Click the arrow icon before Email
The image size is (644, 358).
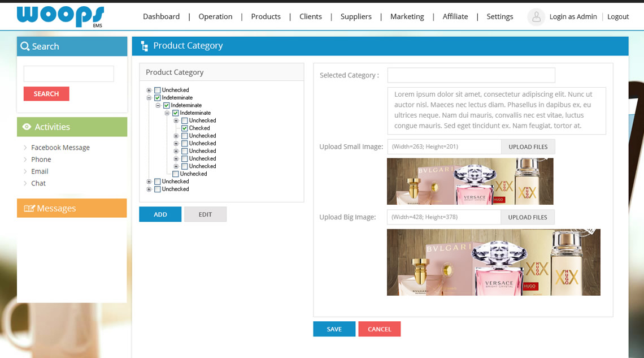(x=25, y=171)
